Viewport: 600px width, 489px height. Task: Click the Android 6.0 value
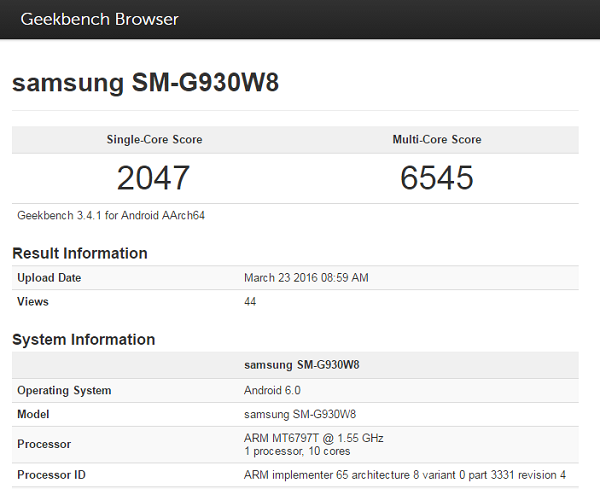(x=272, y=390)
